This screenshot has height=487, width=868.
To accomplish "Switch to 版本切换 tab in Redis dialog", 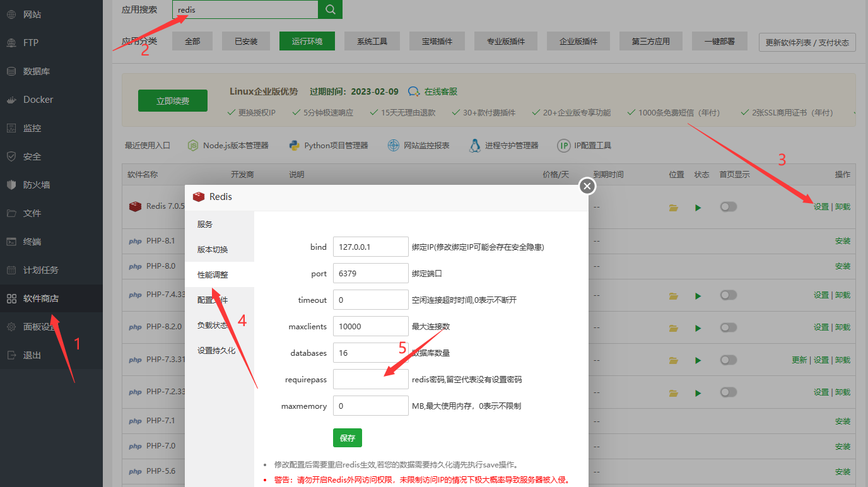I will point(220,249).
